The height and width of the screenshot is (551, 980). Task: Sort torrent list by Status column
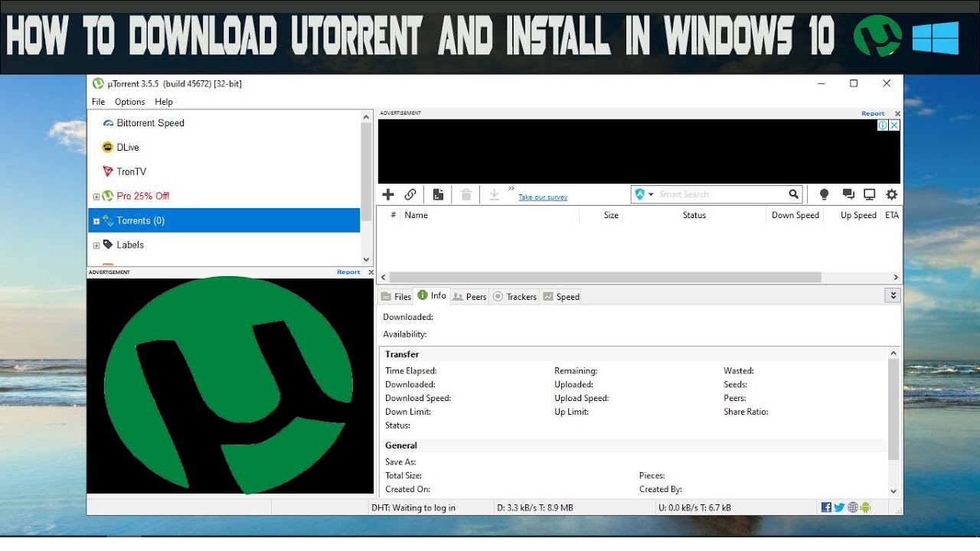[x=694, y=215]
